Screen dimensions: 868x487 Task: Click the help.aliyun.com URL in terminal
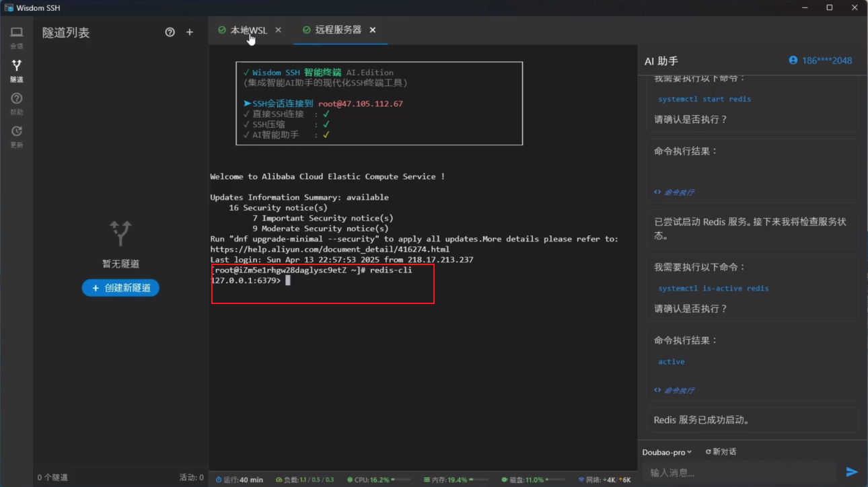[x=330, y=250]
